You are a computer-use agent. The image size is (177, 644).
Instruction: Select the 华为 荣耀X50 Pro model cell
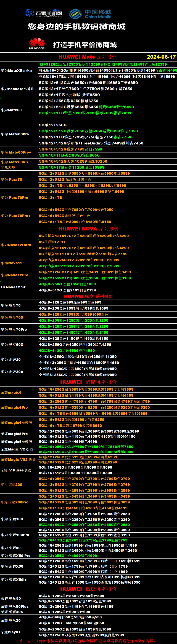coord(19,556)
